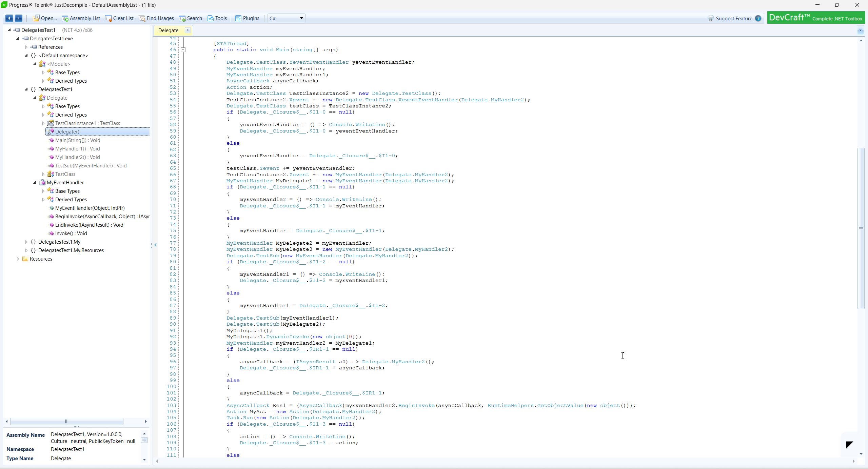Click the Search toolbar button

[x=191, y=18]
